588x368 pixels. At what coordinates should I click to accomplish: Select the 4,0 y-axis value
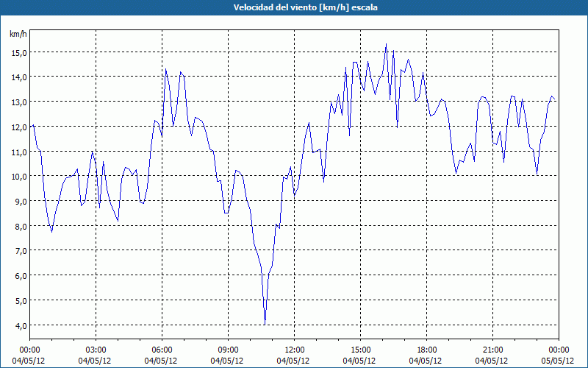pos(21,325)
